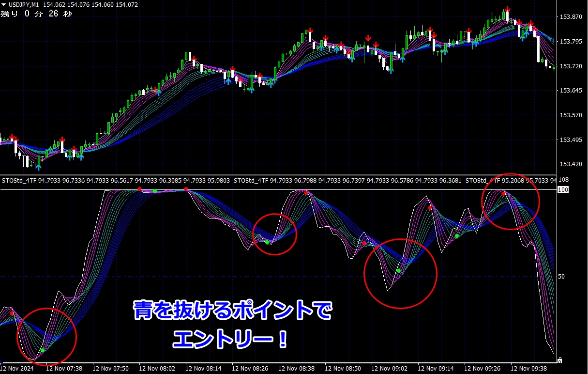
Task: Click the 50 level mark on indicator scale
Action: tap(561, 277)
